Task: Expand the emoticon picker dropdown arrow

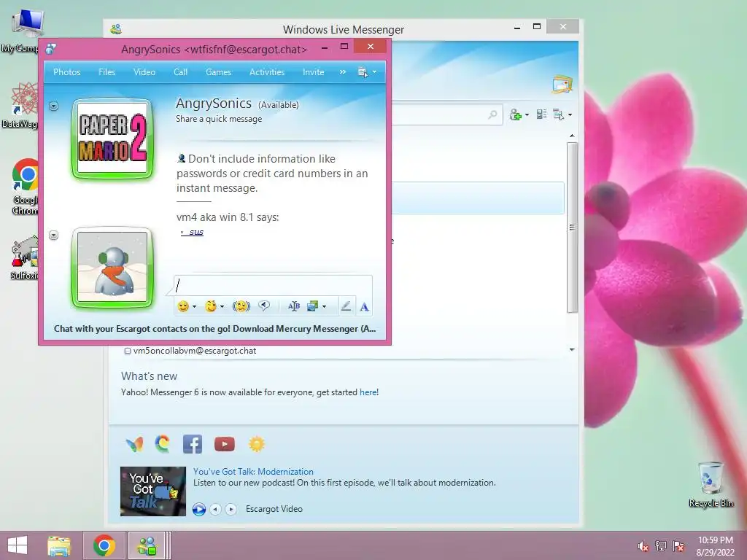Action: point(194,307)
